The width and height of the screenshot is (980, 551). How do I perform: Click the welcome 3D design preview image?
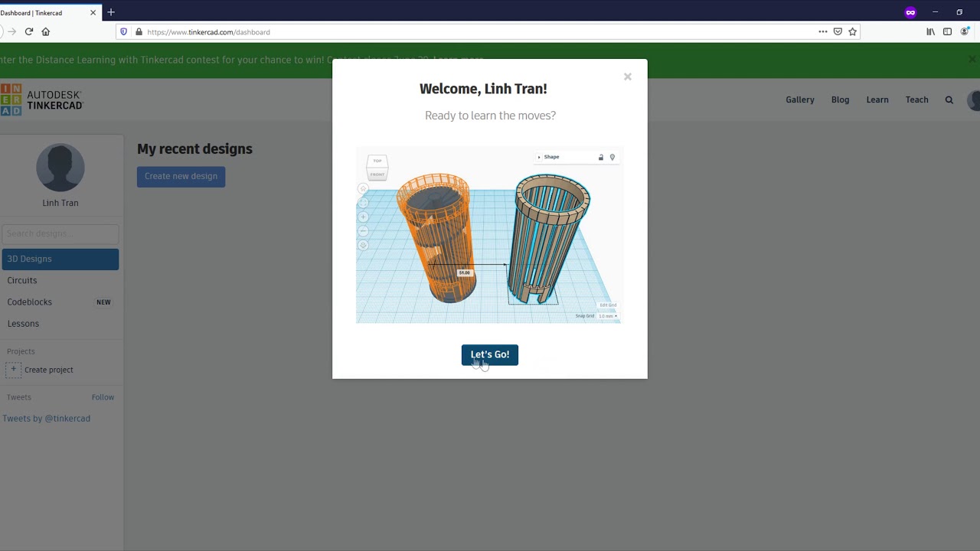(x=490, y=235)
